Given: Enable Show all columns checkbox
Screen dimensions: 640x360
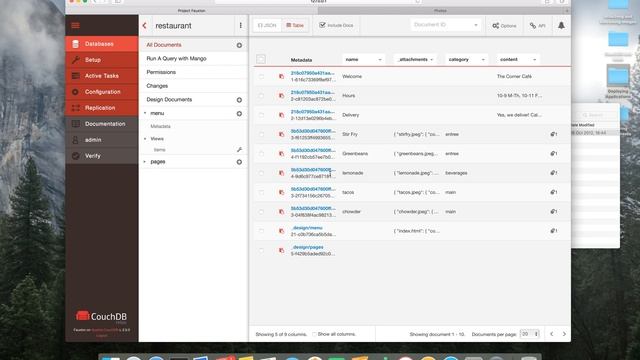Looking at the screenshot, I should click(x=314, y=334).
